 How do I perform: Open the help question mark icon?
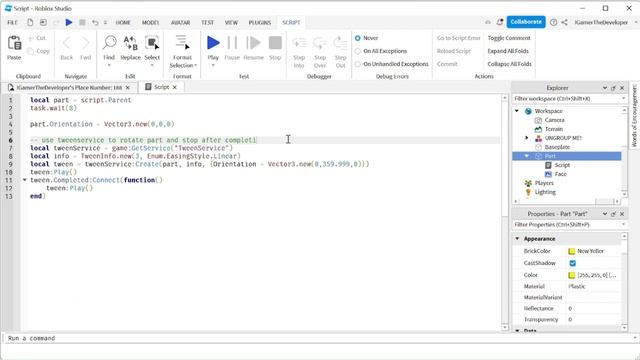coord(553,22)
